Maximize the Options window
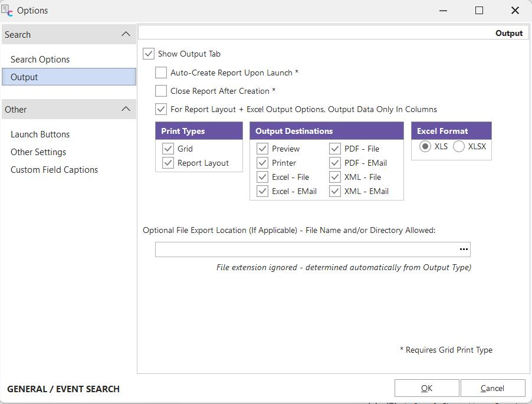 tap(479, 11)
